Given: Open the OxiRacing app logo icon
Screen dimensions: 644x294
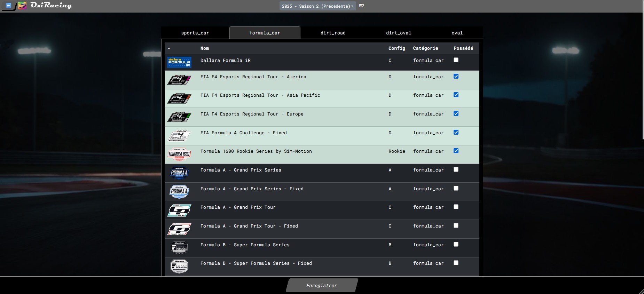Looking at the screenshot, I should (22, 6).
